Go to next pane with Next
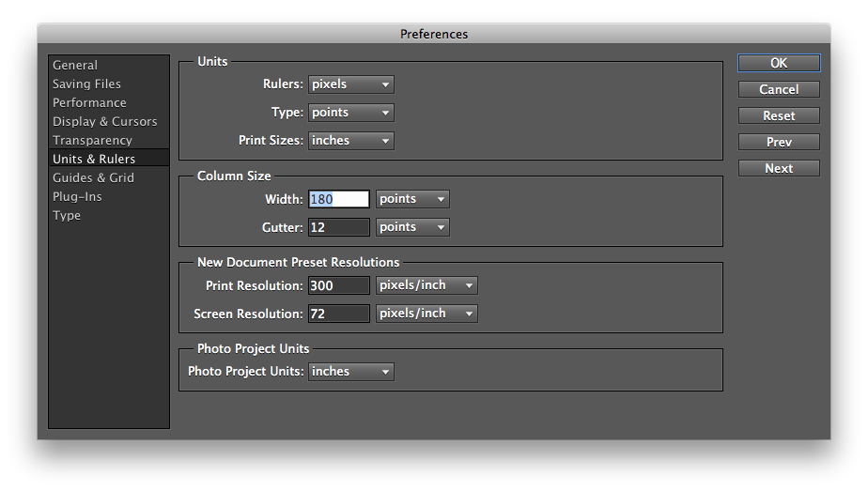 (x=779, y=169)
